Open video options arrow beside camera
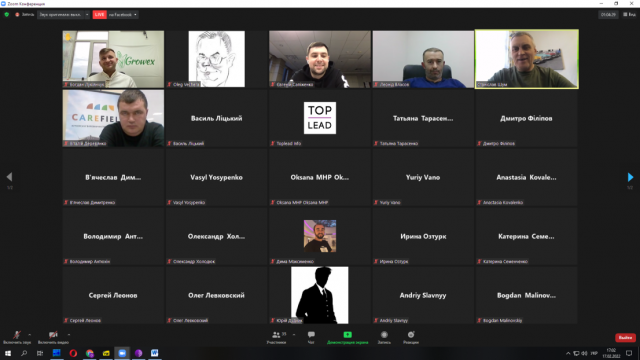The width and height of the screenshot is (640, 360). coord(69,335)
